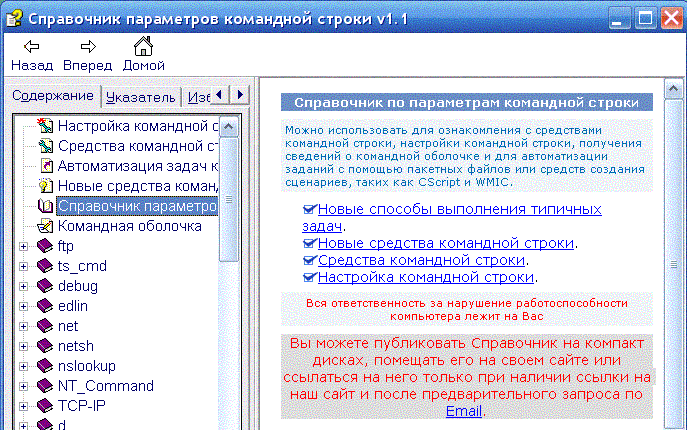Image resolution: width=687 pixels, height=431 pixels.
Task: Expand the net tree node
Action: click(24, 326)
